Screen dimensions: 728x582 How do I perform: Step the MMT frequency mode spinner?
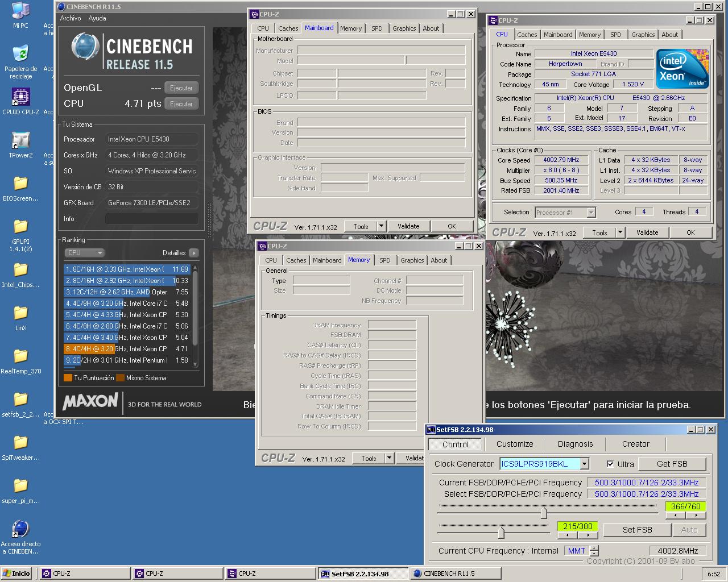tap(594, 551)
